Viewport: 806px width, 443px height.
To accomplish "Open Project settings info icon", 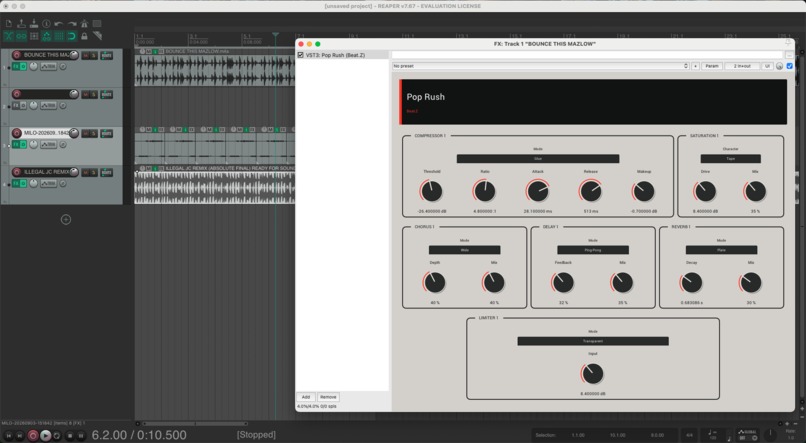I will click(x=46, y=24).
